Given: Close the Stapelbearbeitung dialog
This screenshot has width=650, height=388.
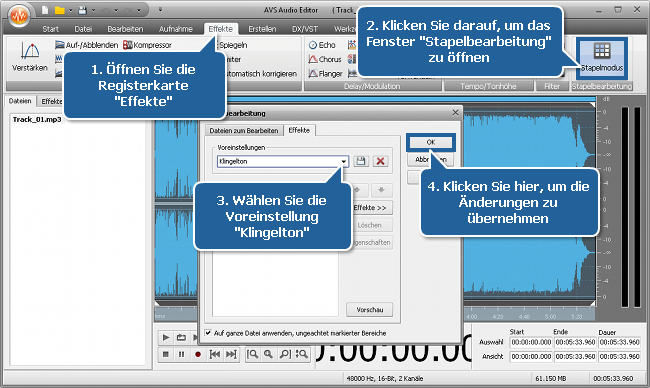Looking at the screenshot, I should (x=455, y=113).
